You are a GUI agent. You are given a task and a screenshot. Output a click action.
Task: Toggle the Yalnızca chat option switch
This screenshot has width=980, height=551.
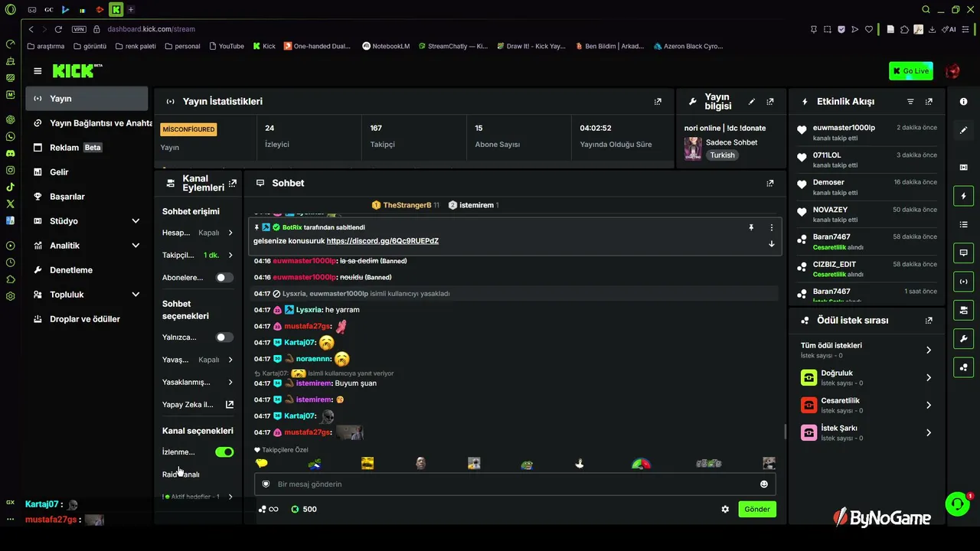coord(224,337)
